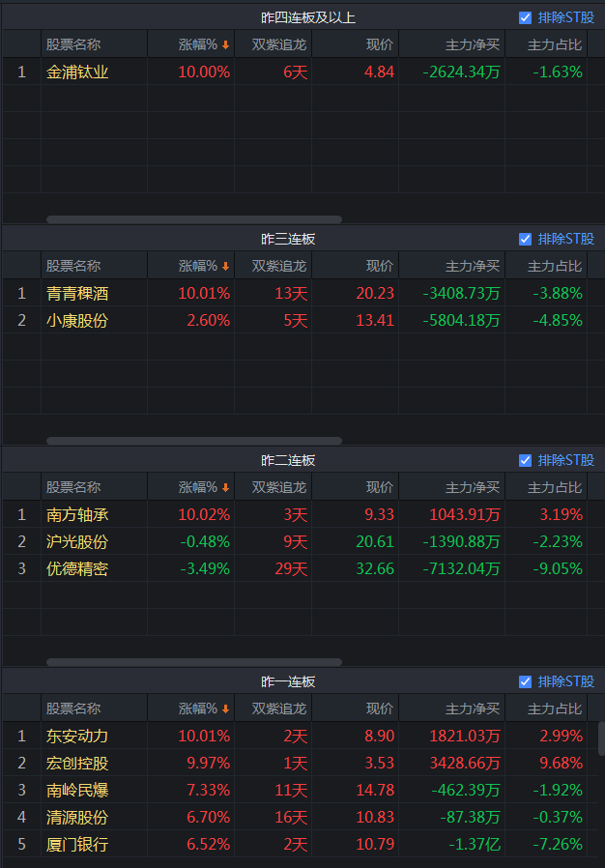The width and height of the screenshot is (605, 868).
Task: Disable 排除ST股 in the 昨二连板 panel
Action: 526,460
